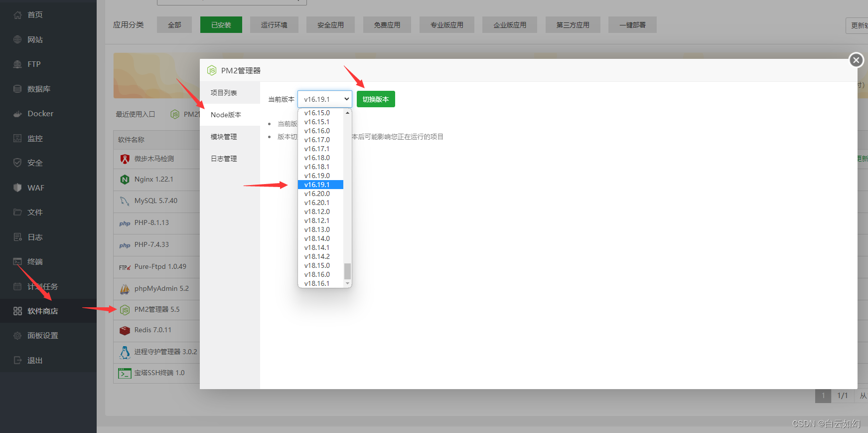Image resolution: width=868 pixels, height=433 pixels.
Task: Click the Nginx 1.22.1 icon
Action: [x=125, y=179]
